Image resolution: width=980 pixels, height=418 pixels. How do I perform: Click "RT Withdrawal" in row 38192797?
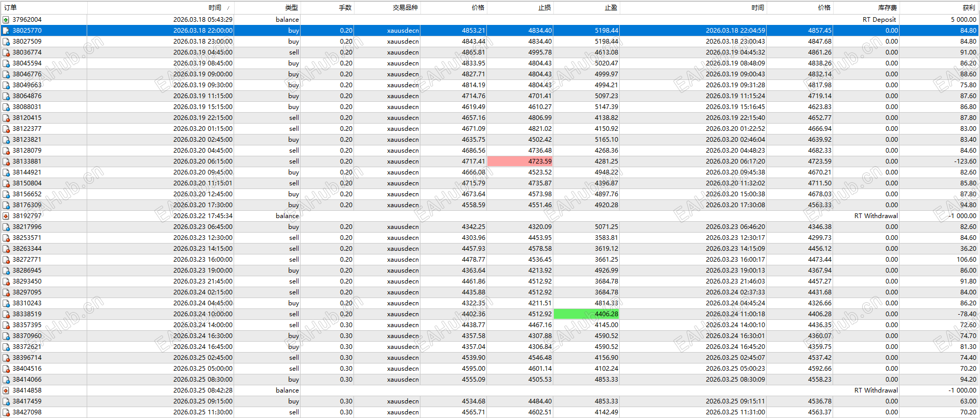point(876,216)
